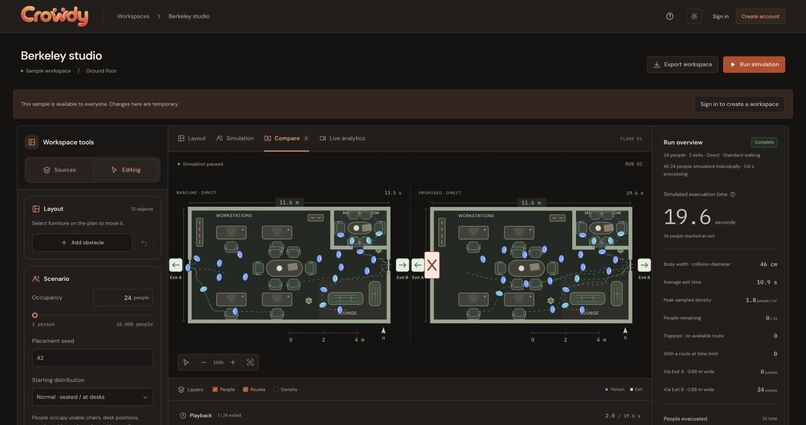Click the 100% zoom level readout
The width and height of the screenshot is (806, 425).
click(218, 362)
